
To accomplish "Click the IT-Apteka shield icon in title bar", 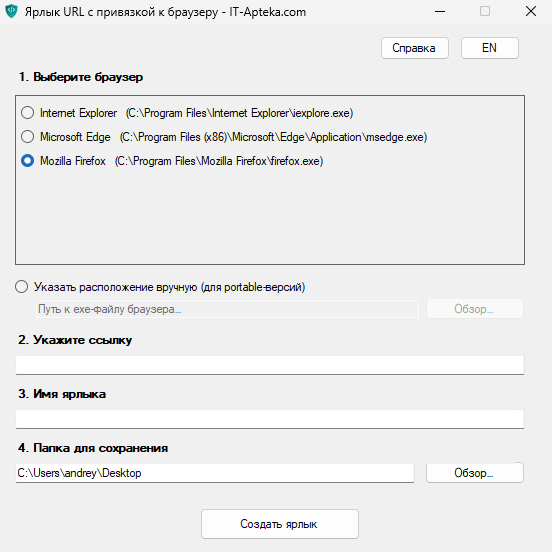I will tap(11, 11).
